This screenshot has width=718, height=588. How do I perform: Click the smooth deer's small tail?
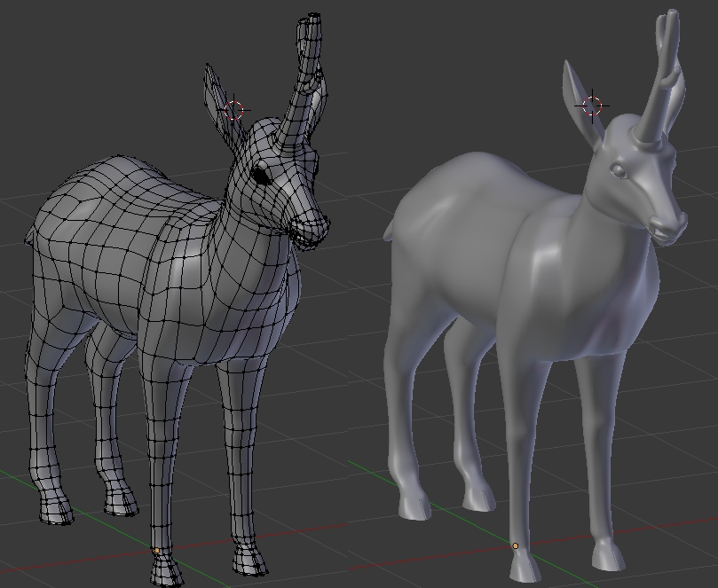(389, 231)
